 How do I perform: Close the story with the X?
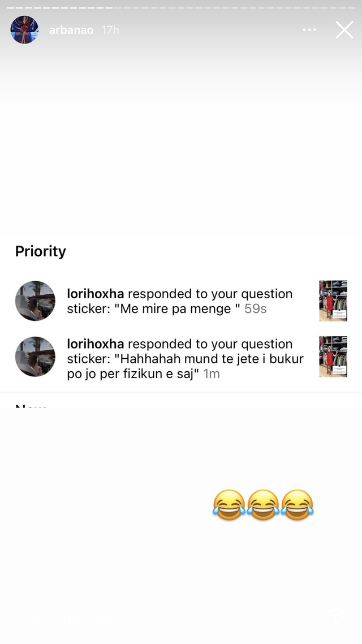tap(344, 29)
